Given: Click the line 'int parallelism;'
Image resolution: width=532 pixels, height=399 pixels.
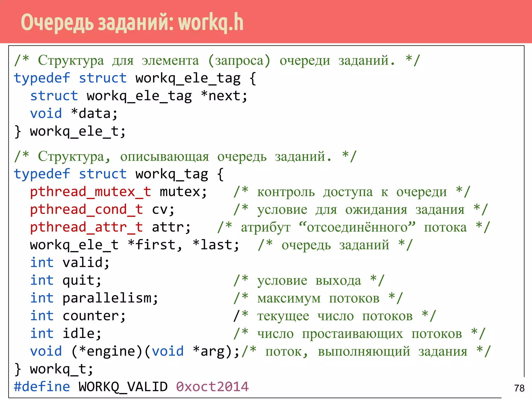Looking at the screenshot, I should point(94,298).
